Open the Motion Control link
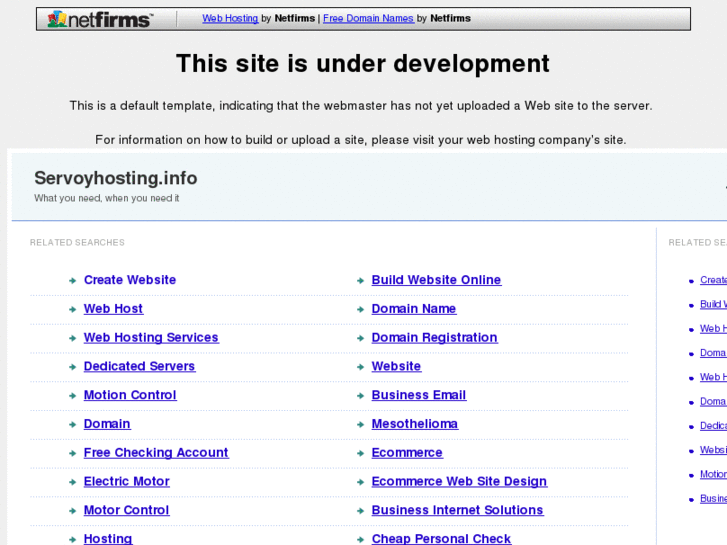This screenshot has width=727, height=545. coord(130,395)
